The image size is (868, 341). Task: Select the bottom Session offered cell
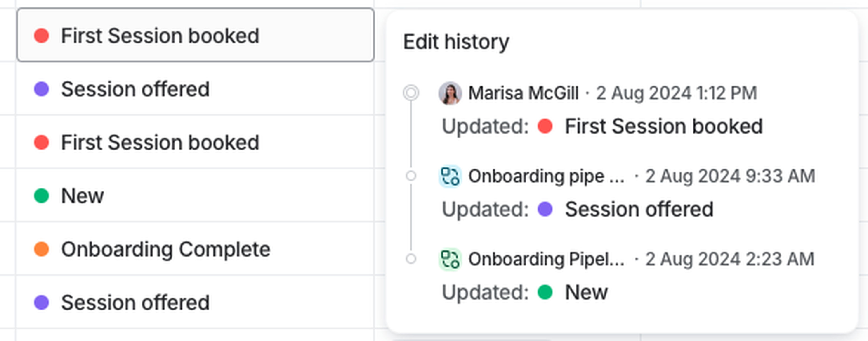point(195,302)
